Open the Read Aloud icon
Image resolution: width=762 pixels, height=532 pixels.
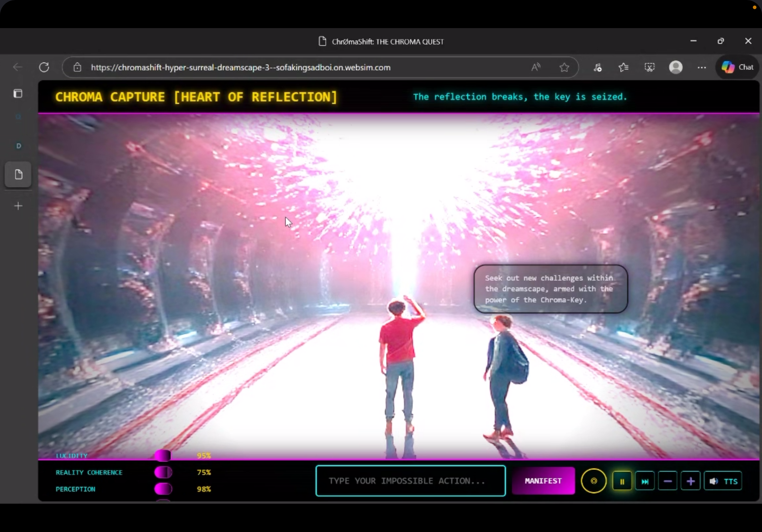click(535, 67)
